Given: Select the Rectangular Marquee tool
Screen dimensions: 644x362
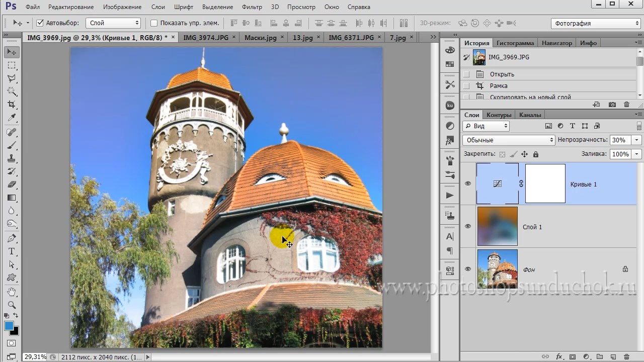Looking at the screenshot, I should point(12,65).
